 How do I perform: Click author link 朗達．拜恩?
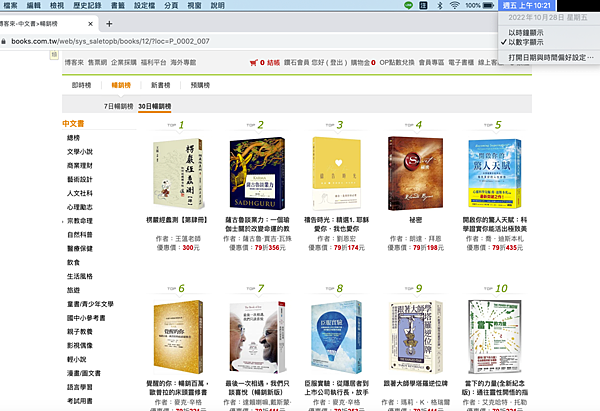[425, 238]
